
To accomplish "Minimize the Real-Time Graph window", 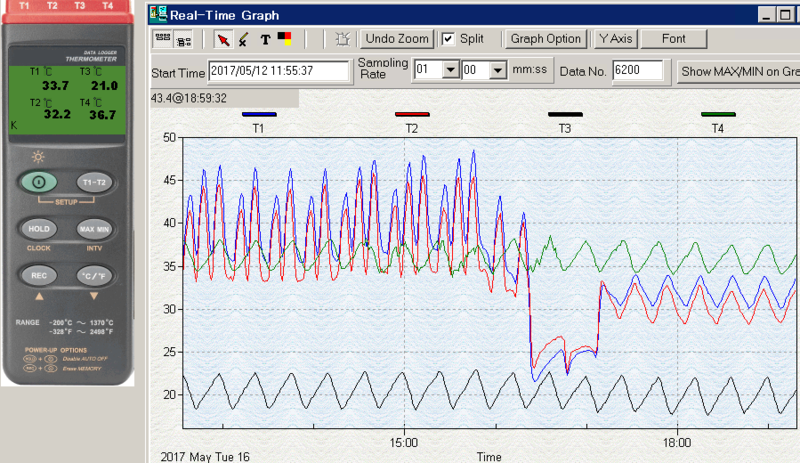I will 766,14.
